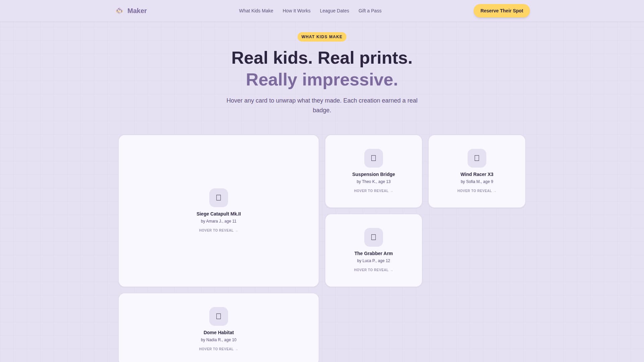Select the Dome Habitat title
This screenshot has height=362, width=644.
coord(219,333)
